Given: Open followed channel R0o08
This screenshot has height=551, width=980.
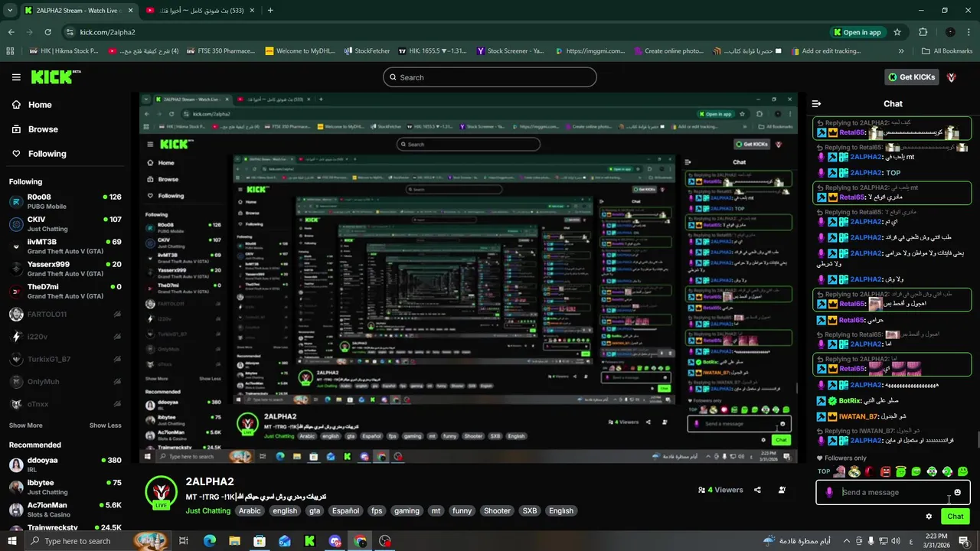Looking at the screenshot, I should (65, 201).
